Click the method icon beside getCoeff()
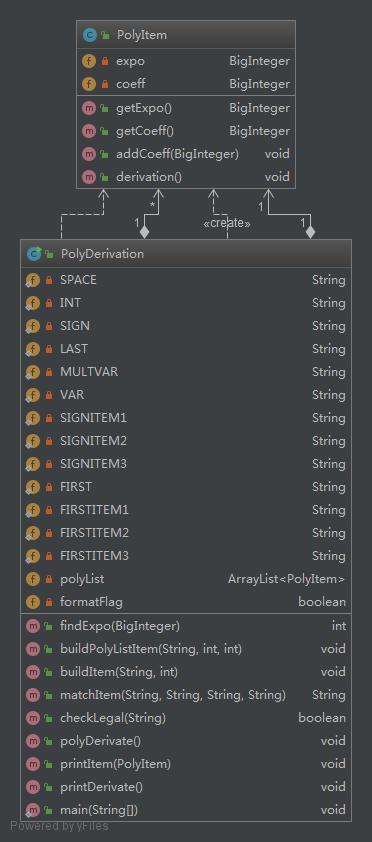 click(x=89, y=131)
